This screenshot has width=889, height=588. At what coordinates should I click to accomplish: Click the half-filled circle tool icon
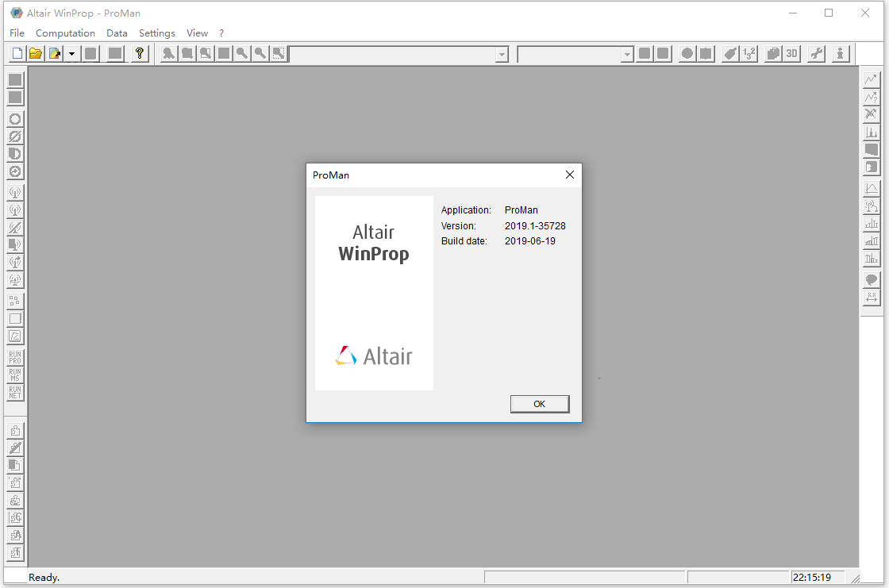pyautogui.click(x=15, y=154)
